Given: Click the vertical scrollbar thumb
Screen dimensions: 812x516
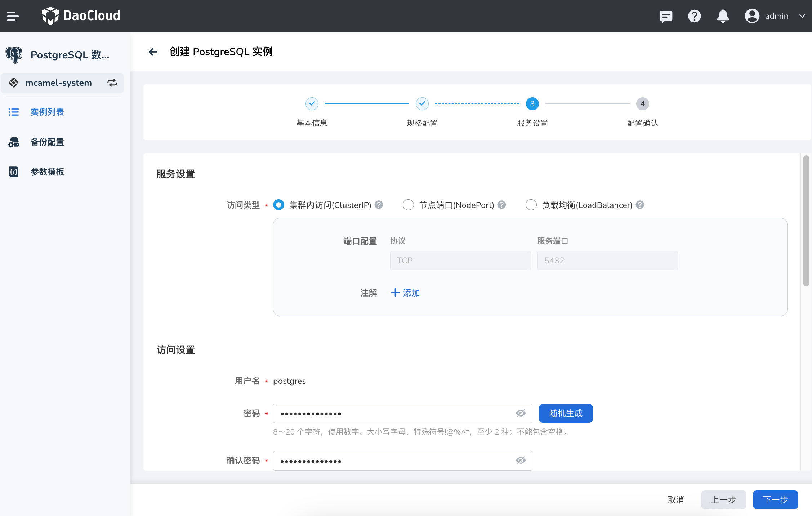Looking at the screenshot, I should pos(806,221).
